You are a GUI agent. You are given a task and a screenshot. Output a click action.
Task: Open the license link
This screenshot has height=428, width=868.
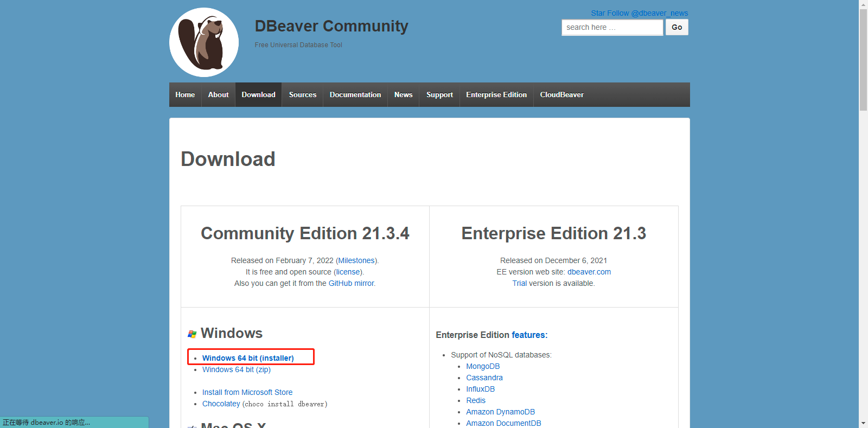click(x=348, y=272)
